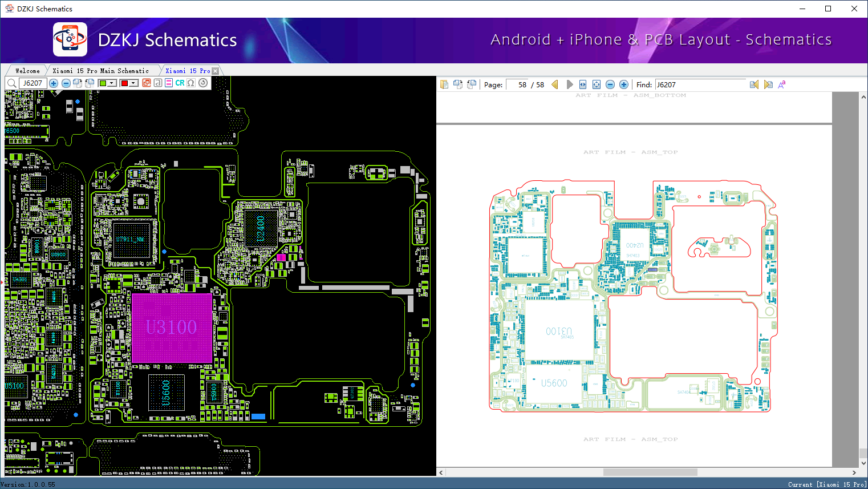
Task: Select the U5600 chip on PCB layout
Action: click(x=166, y=393)
